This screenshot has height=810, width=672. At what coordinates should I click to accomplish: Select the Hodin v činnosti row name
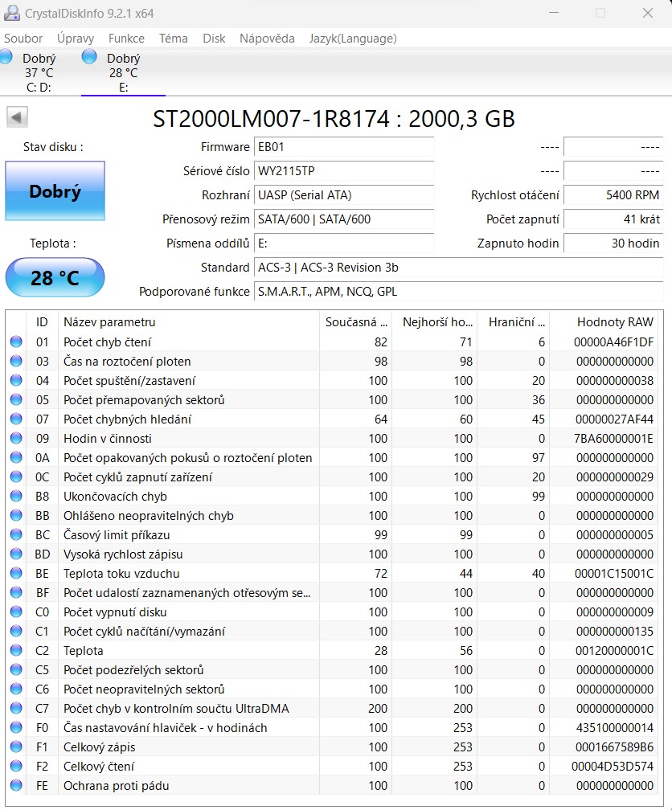tap(108, 439)
